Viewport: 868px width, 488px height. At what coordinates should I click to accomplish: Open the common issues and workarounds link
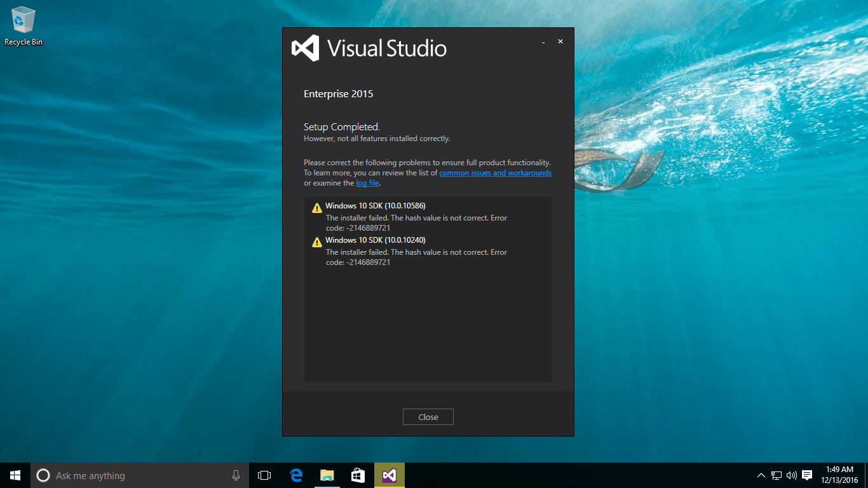(x=495, y=173)
